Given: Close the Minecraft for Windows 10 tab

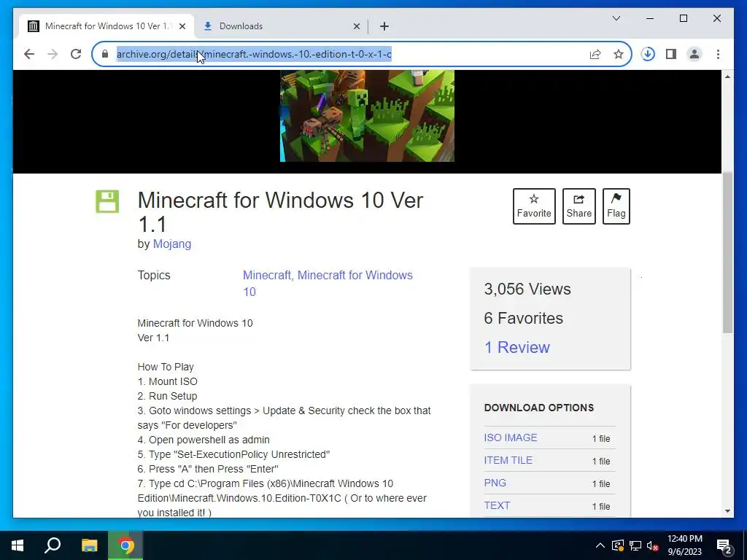Looking at the screenshot, I should coord(182,26).
